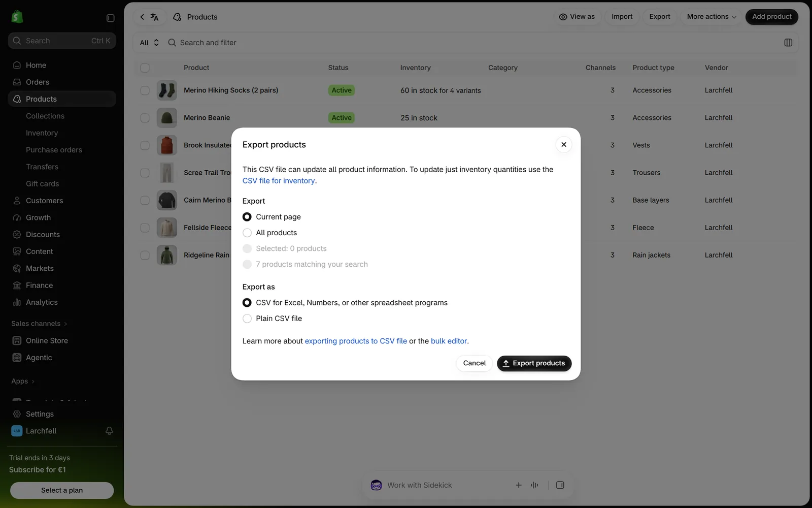Click the panel icon in the Sidekick bar

tap(560, 485)
